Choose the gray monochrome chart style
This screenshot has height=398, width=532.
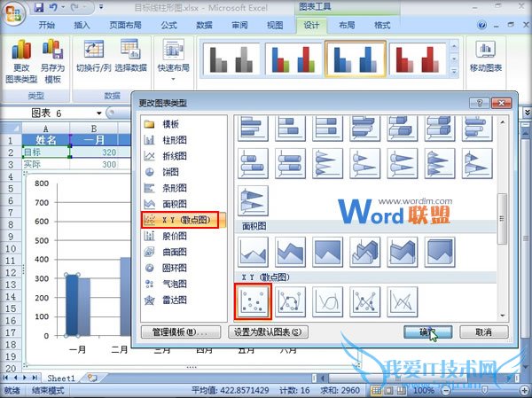(x=231, y=59)
